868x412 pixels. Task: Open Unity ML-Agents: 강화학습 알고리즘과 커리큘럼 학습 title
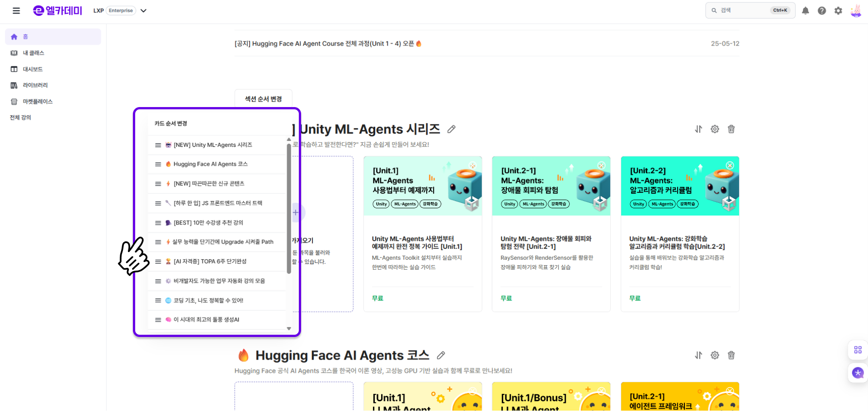click(x=677, y=243)
